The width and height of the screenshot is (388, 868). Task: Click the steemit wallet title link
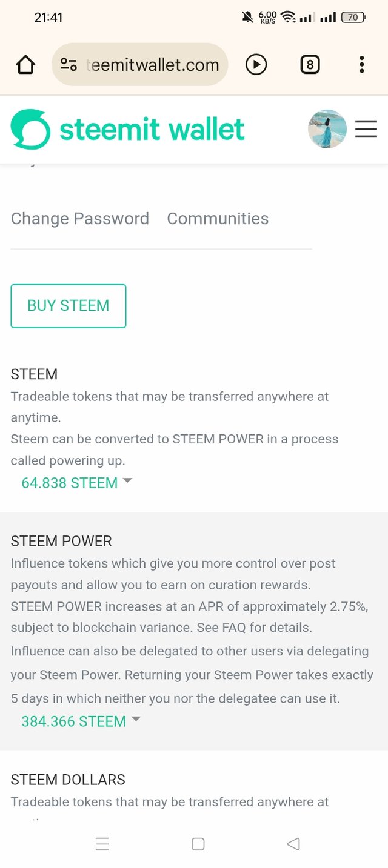coord(152,129)
